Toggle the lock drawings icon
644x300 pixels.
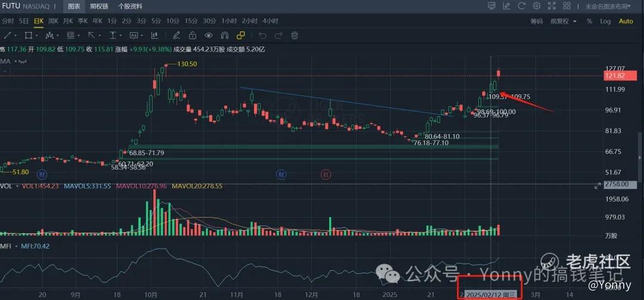[x=193, y=35]
